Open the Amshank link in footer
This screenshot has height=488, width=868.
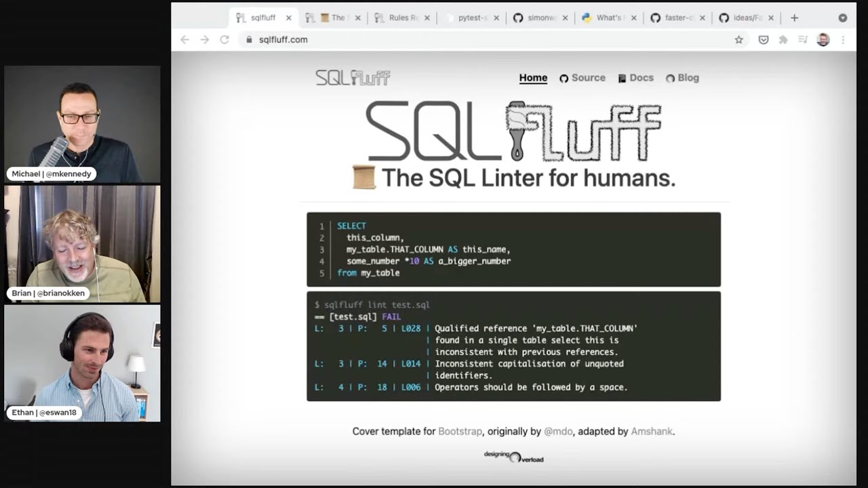tap(652, 431)
